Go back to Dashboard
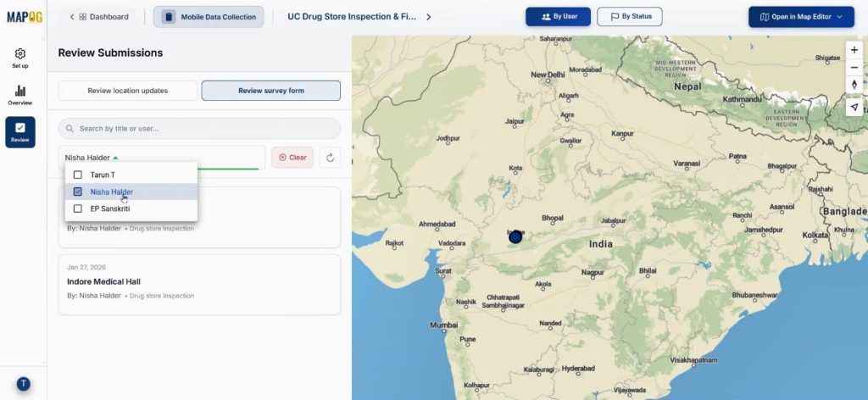Viewport: 868px width, 400px height. point(99,17)
